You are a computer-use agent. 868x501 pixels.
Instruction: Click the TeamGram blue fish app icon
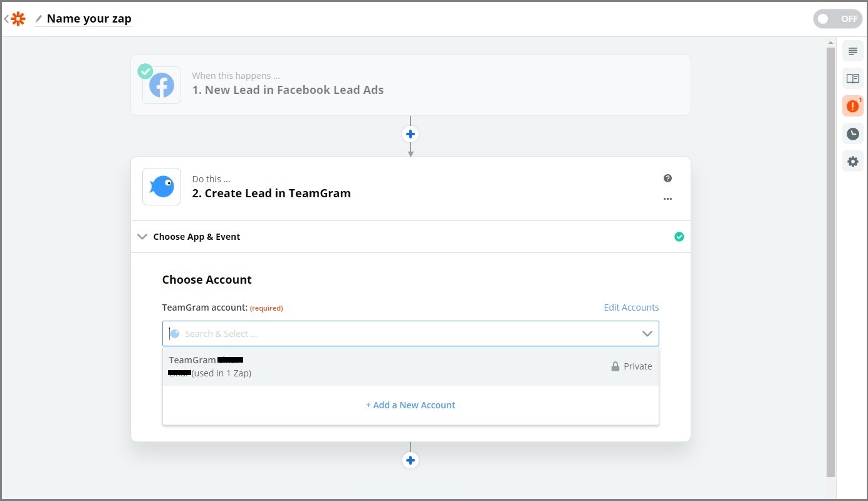coord(162,187)
